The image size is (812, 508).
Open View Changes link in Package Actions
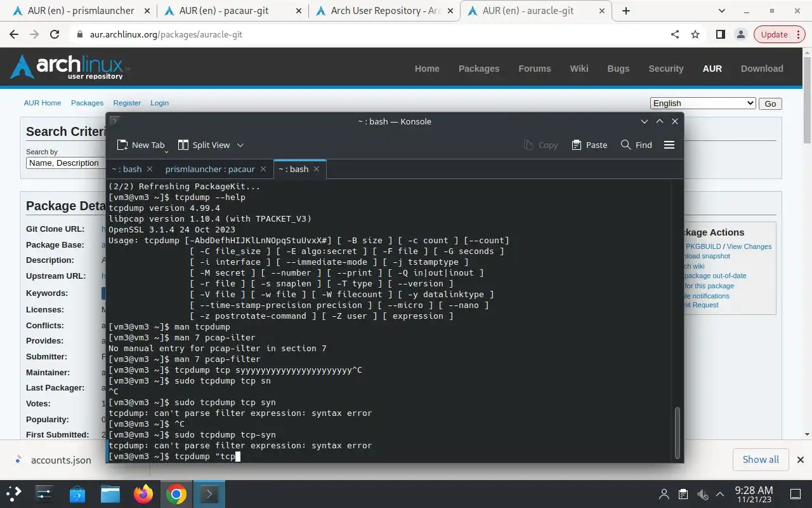(x=749, y=246)
